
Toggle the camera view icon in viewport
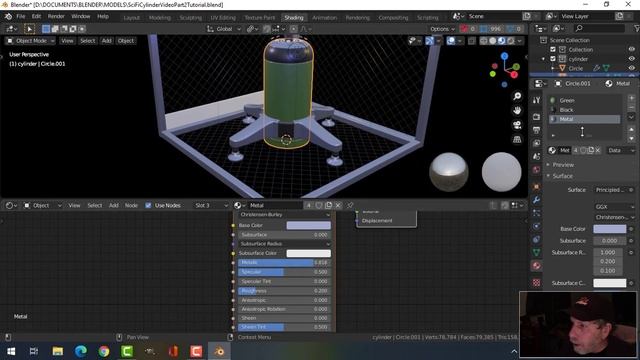pyautogui.click(x=517, y=125)
